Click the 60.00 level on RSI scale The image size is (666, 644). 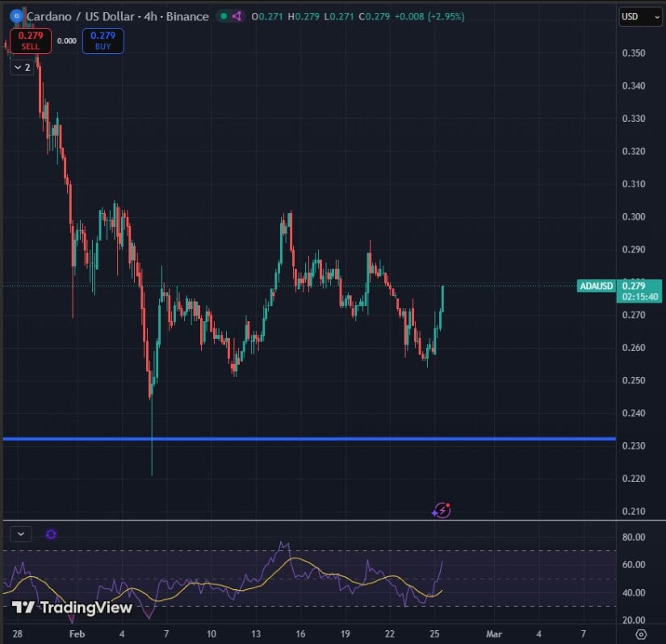tap(633, 565)
